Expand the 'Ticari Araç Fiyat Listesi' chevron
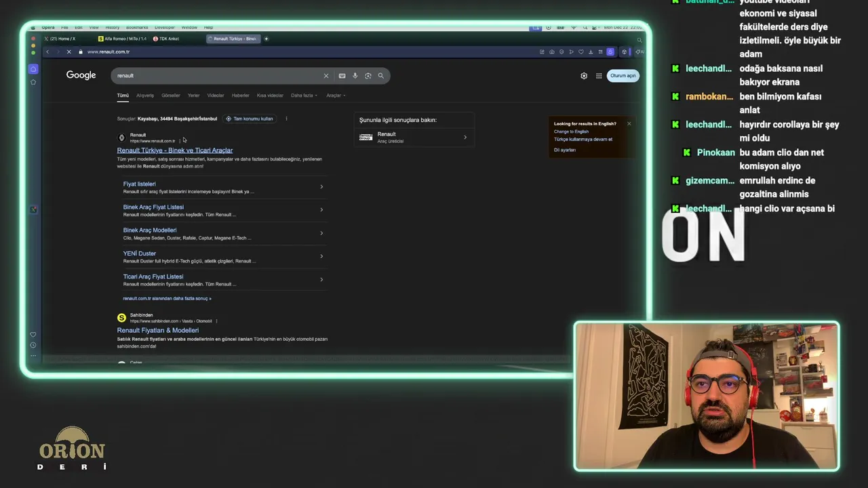868x488 pixels. pyautogui.click(x=321, y=279)
